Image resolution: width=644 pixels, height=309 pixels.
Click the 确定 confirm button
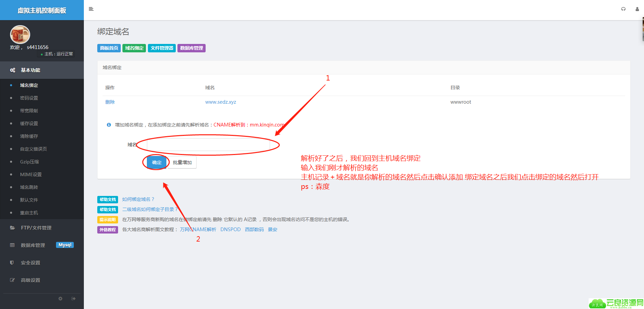[x=157, y=162]
